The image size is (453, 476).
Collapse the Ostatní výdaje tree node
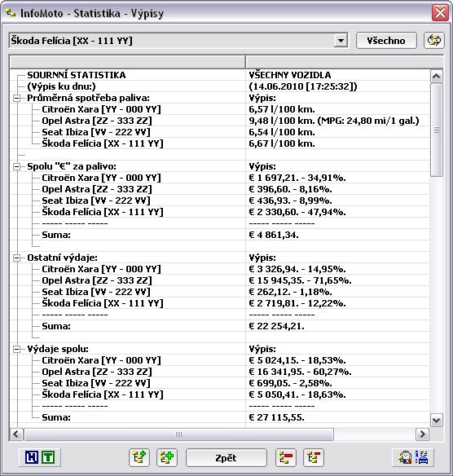click(x=16, y=258)
